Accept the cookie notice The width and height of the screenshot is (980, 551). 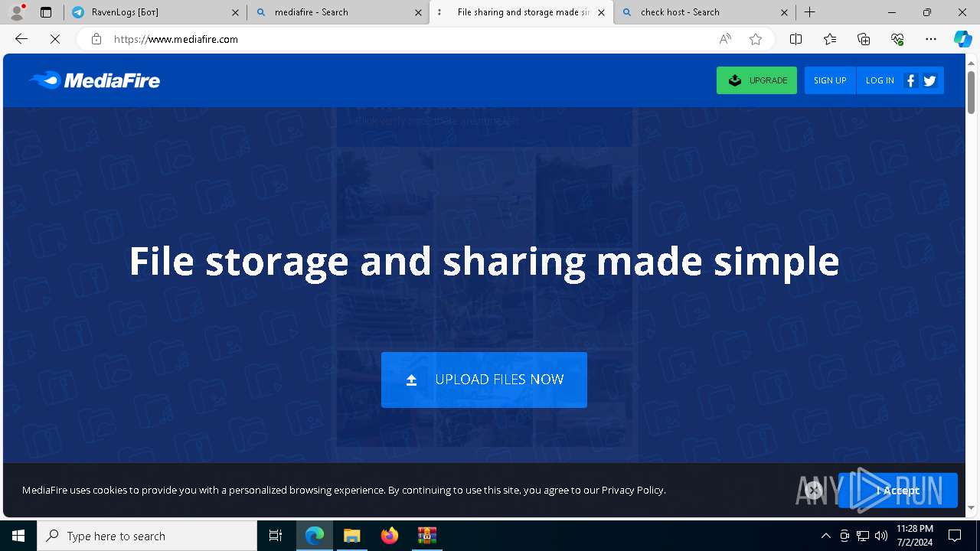point(898,491)
